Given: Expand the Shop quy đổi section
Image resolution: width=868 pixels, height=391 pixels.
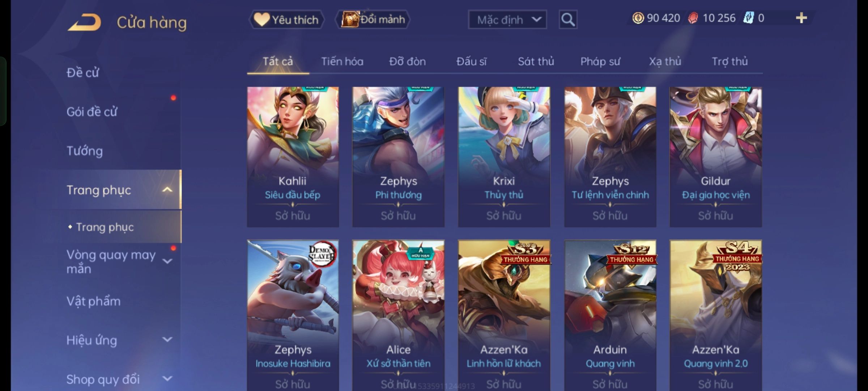Looking at the screenshot, I should (167, 379).
